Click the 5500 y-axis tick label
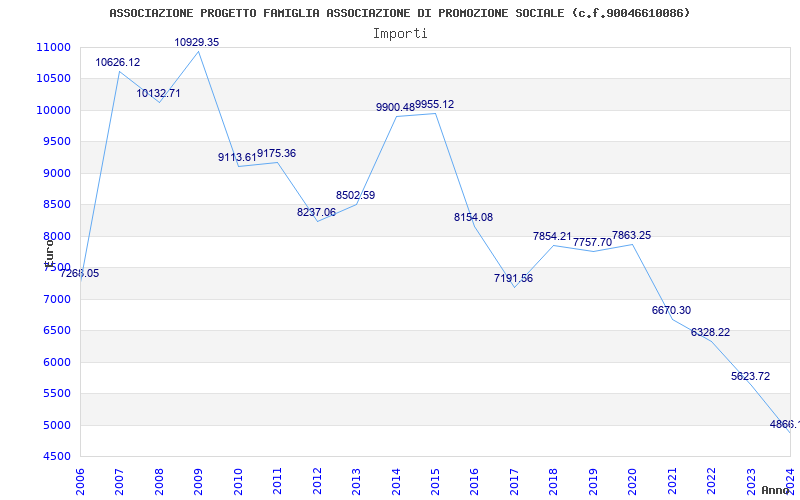 (x=56, y=393)
